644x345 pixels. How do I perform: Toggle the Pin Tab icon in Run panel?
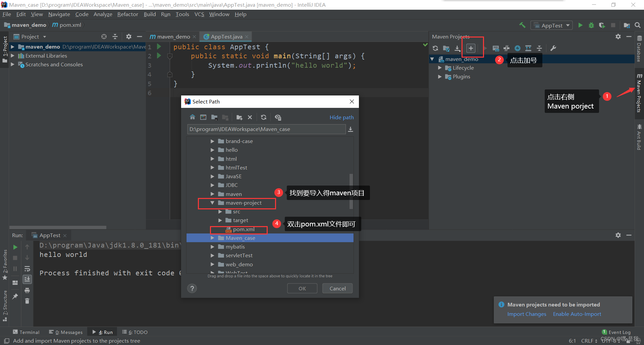(15, 296)
